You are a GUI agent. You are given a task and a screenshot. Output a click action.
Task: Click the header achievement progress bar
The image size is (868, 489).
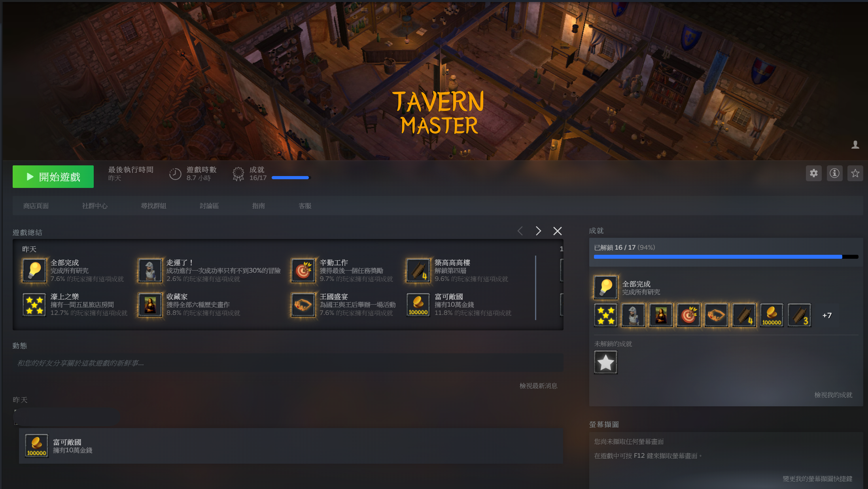coord(291,178)
